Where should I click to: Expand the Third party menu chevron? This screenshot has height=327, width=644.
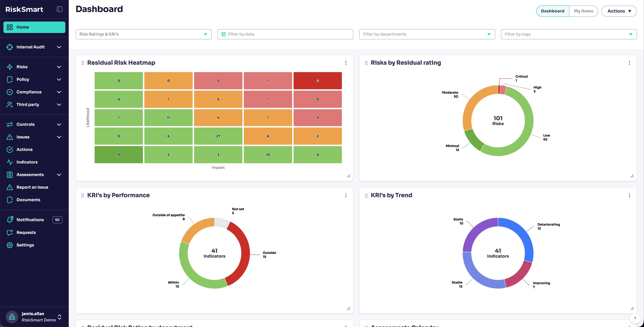tap(59, 104)
